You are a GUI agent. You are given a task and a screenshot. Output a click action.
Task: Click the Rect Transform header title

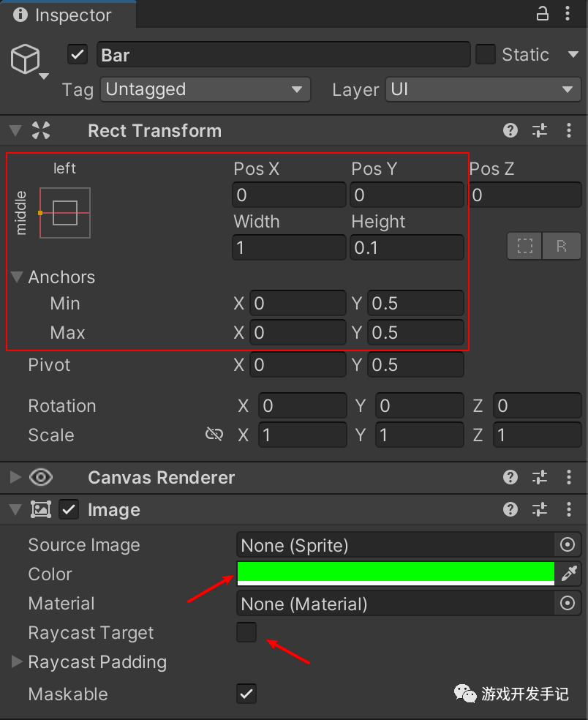point(155,131)
